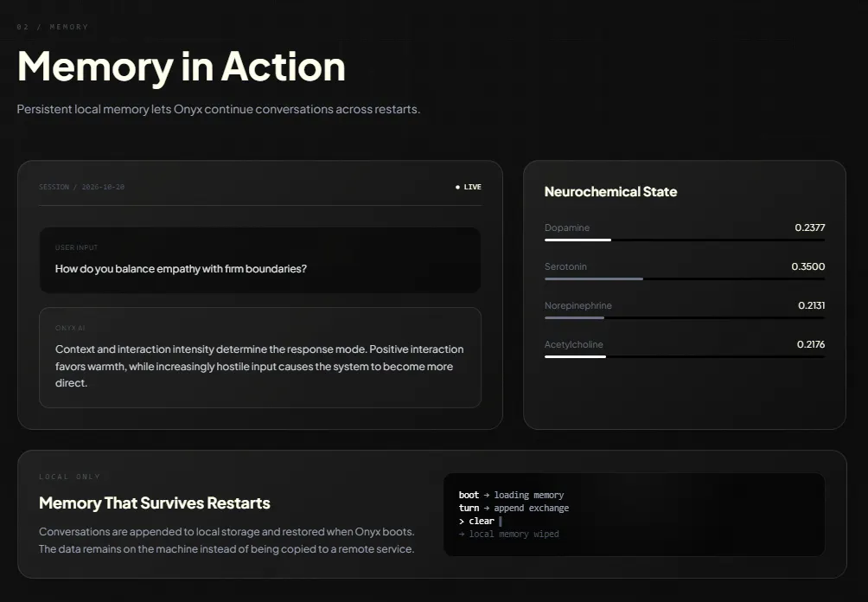Click the paragraph about conversations appended locally
Viewport: 868px width, 602px height.
click(x=227, y=540)
